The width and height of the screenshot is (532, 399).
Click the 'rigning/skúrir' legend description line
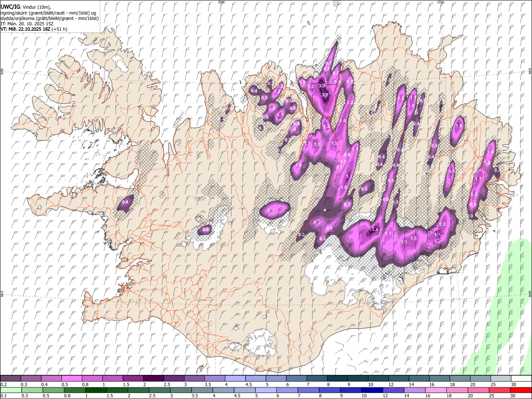point(49,13)
